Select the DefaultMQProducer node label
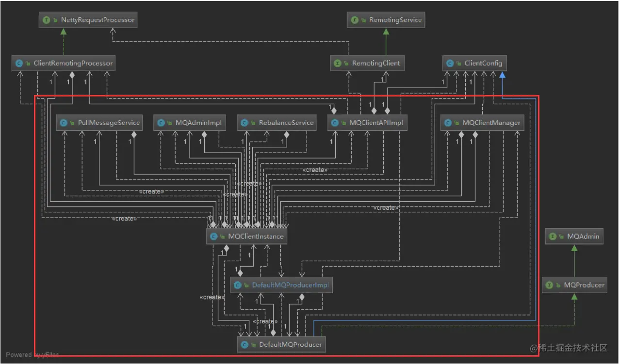Image resolution: width=619 pixels, height=364 pixels. [x=291, y=345]
